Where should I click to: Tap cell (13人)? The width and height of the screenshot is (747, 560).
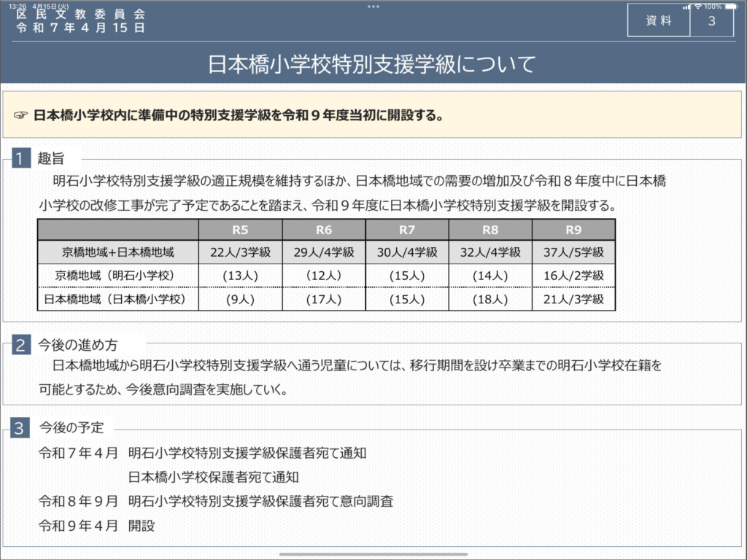click(x=241, y=276)
